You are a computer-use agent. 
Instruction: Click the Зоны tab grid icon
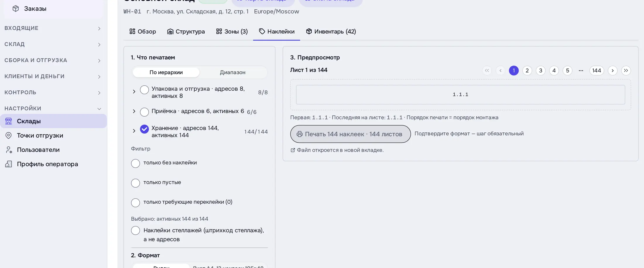point(219,31)
